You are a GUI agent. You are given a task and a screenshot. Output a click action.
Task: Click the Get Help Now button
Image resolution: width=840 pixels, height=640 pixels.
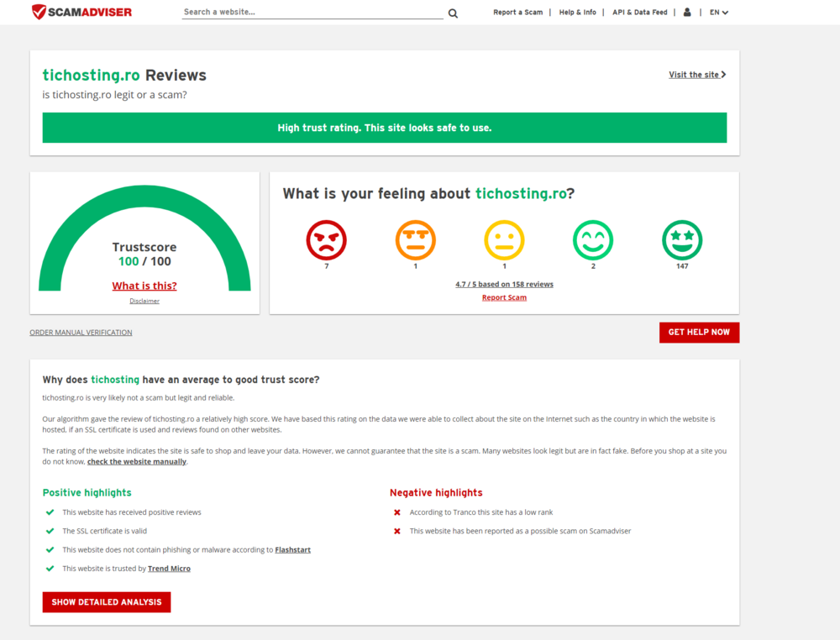pos(699,333)
